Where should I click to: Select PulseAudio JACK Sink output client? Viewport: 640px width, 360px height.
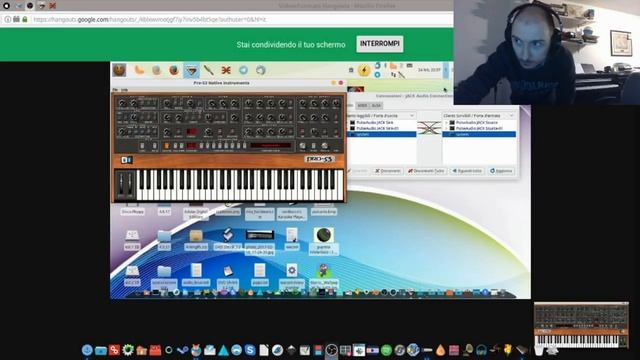click(374, 122)
